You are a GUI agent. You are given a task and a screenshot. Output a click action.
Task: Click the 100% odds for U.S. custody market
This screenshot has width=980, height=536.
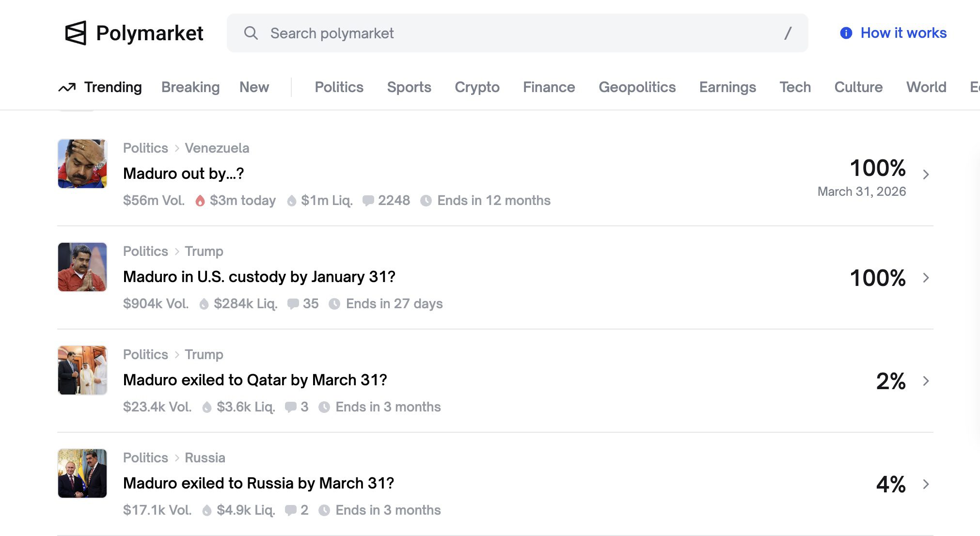[x=878, y=278]
